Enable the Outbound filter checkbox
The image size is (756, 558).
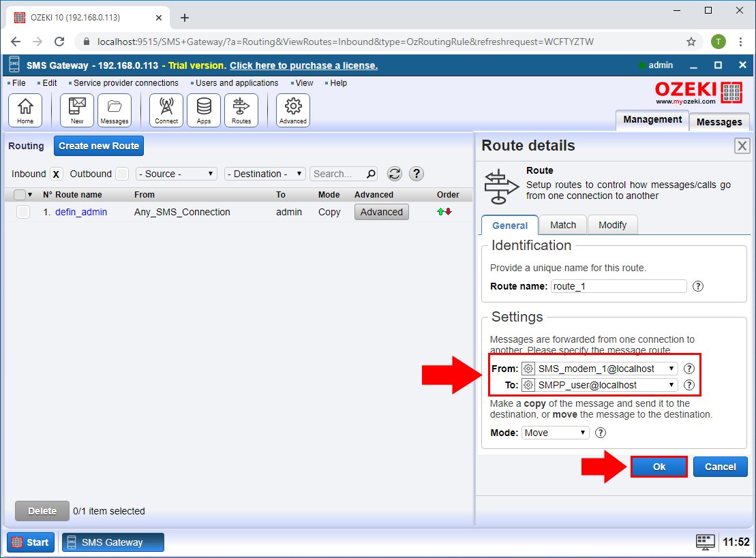click(121, 174)
